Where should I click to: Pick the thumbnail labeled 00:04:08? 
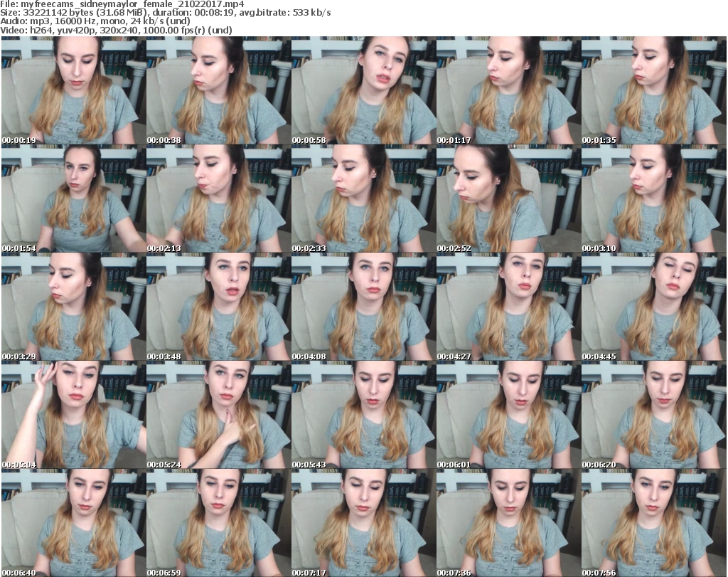[363, 307]
